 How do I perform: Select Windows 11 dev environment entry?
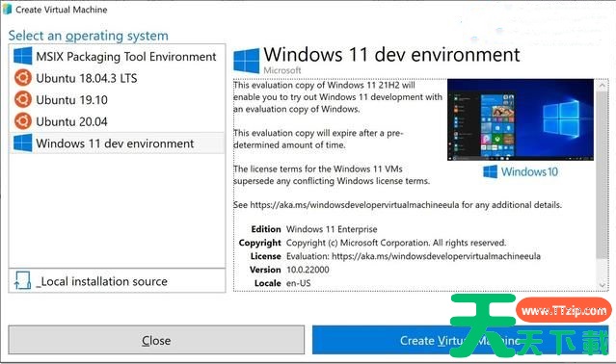tap(117, 143)
